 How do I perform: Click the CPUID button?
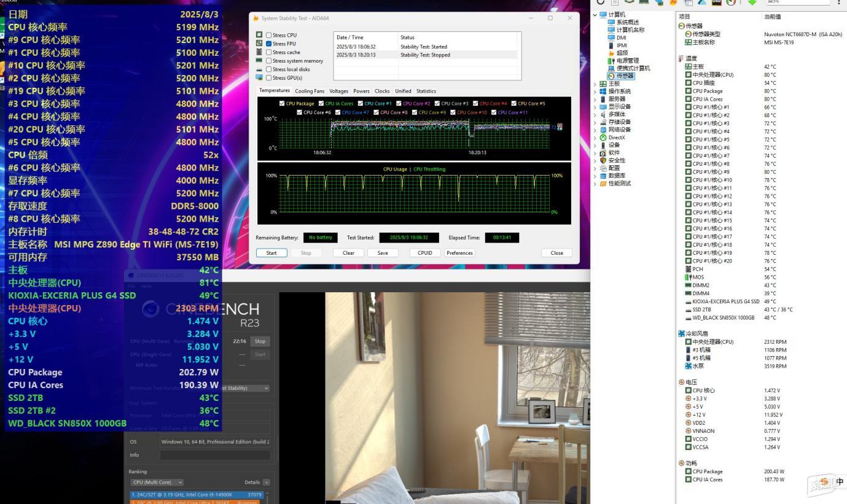coord(425,253)
